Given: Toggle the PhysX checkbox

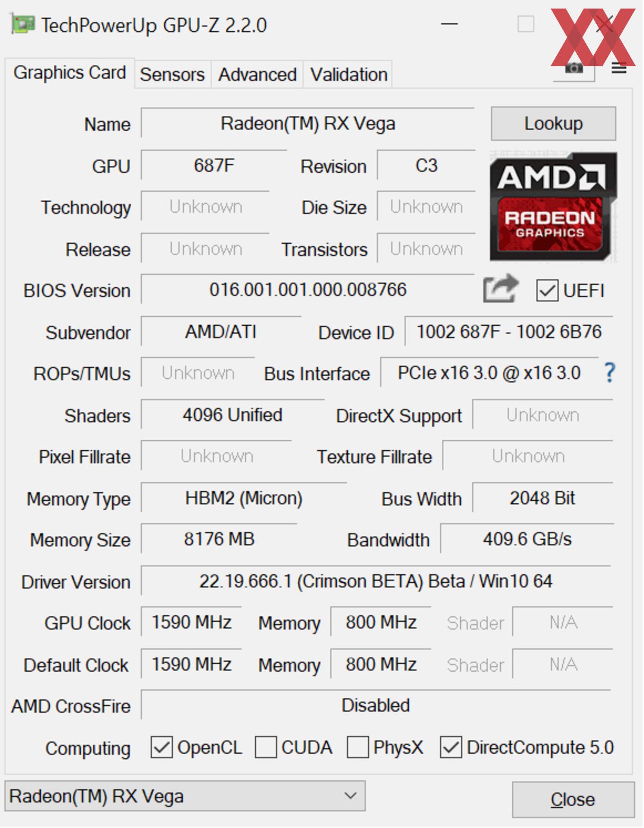Looking at the screenshot, I should tap(358, 748).
